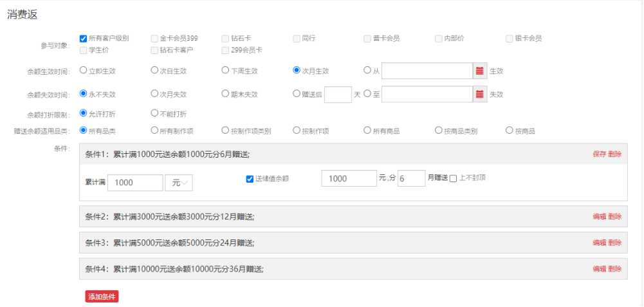The image size is (644, 307).
Task: Select 下周生效 radio option
Action: click(225, 70)
